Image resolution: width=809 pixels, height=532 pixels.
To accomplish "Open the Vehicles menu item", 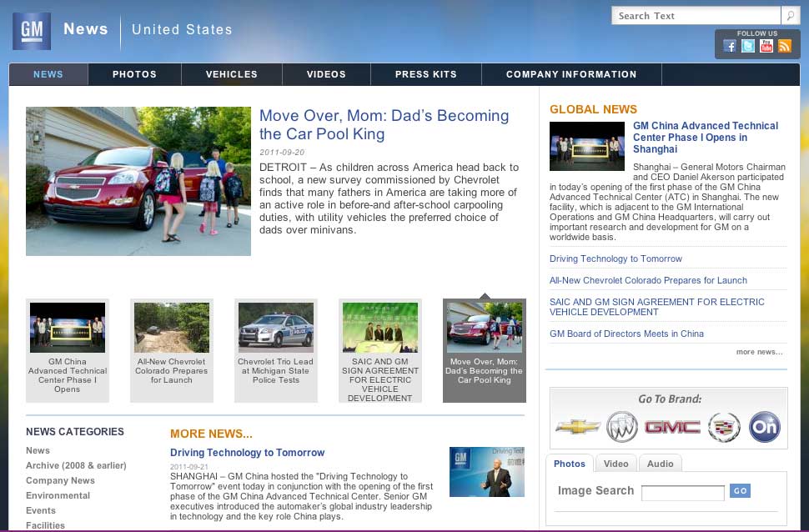I will tap(232, 74).
